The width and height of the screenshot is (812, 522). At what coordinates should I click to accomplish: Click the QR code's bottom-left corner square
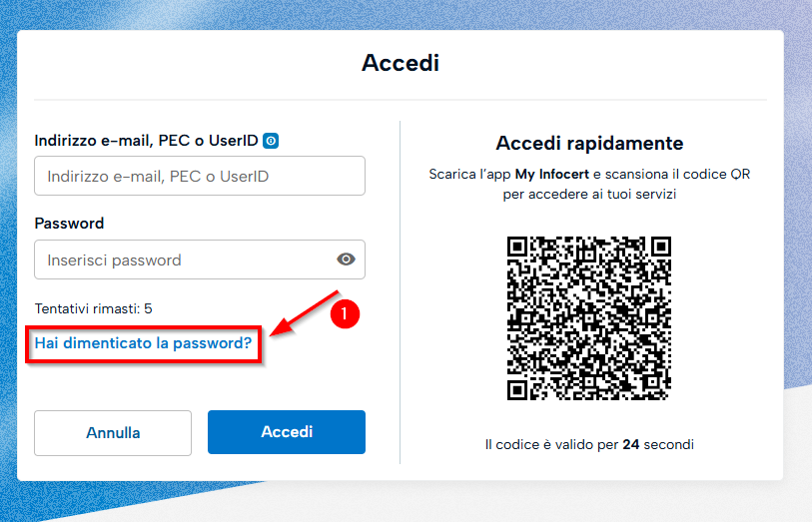(x=518, y=388)
